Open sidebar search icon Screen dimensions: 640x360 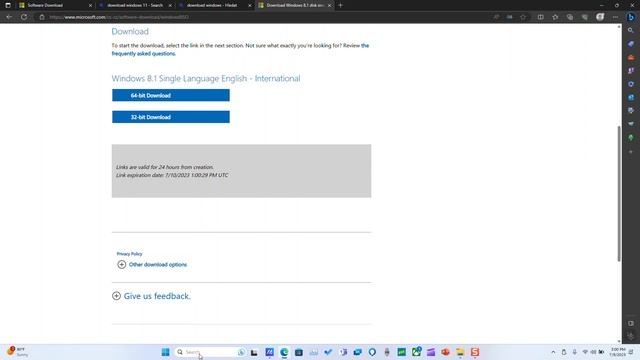tap(631, 30)
